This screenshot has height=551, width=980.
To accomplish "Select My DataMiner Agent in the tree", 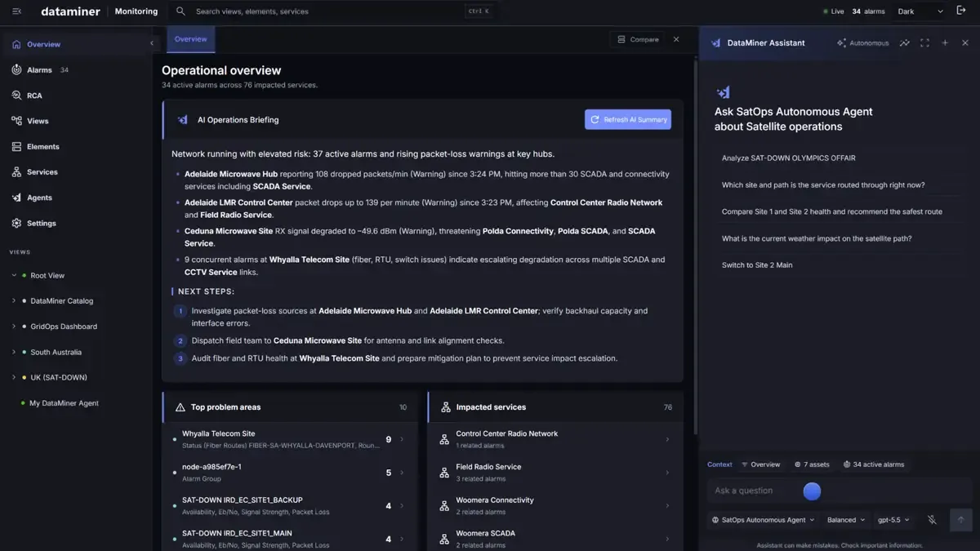I will coord(64,403).
